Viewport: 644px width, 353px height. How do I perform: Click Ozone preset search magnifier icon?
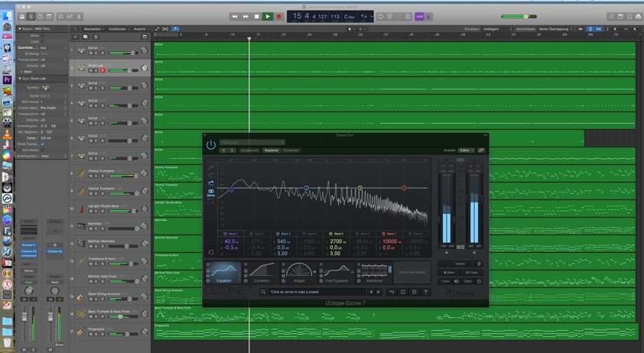pos(263,292)
